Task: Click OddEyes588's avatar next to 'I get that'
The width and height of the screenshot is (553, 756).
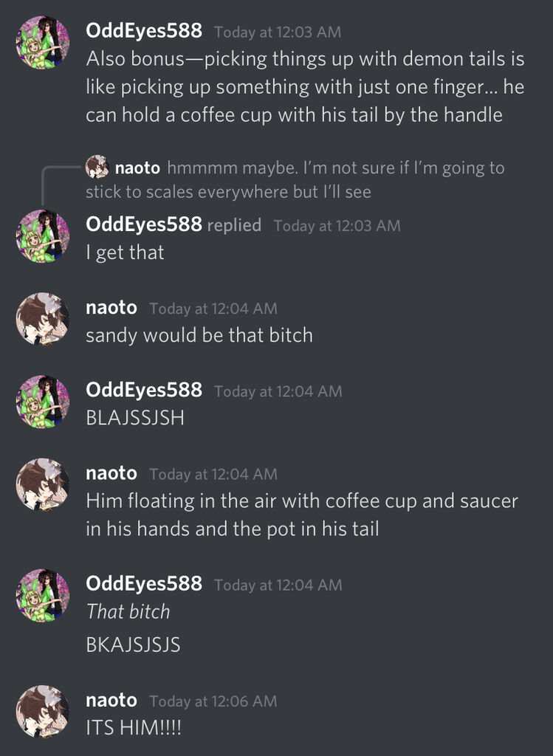Action: click(x=42, y=236)
